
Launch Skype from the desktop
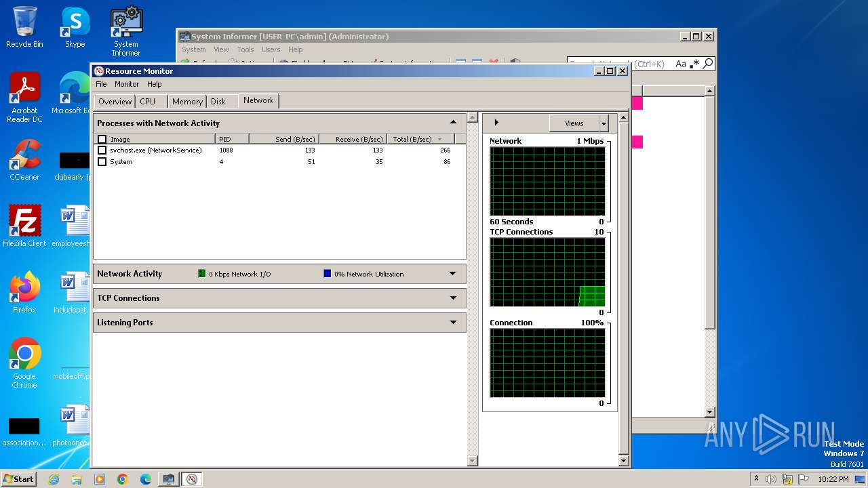75,27
